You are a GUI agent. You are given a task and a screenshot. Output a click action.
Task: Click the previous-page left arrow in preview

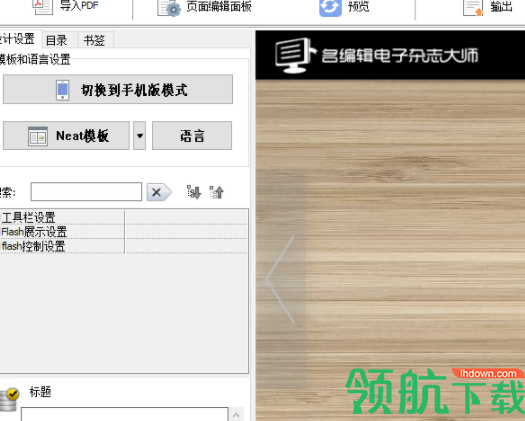[281, 279]
